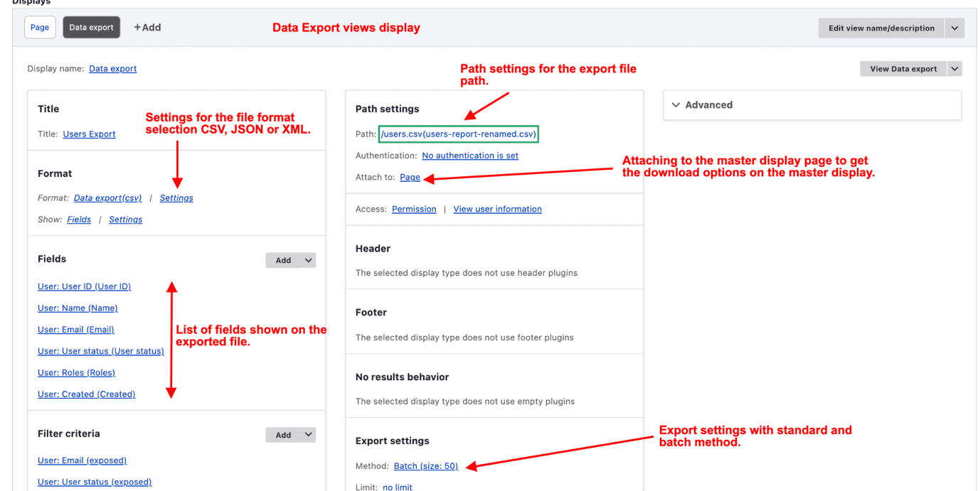Change the Attach to: Page setting

coord(410,177)
